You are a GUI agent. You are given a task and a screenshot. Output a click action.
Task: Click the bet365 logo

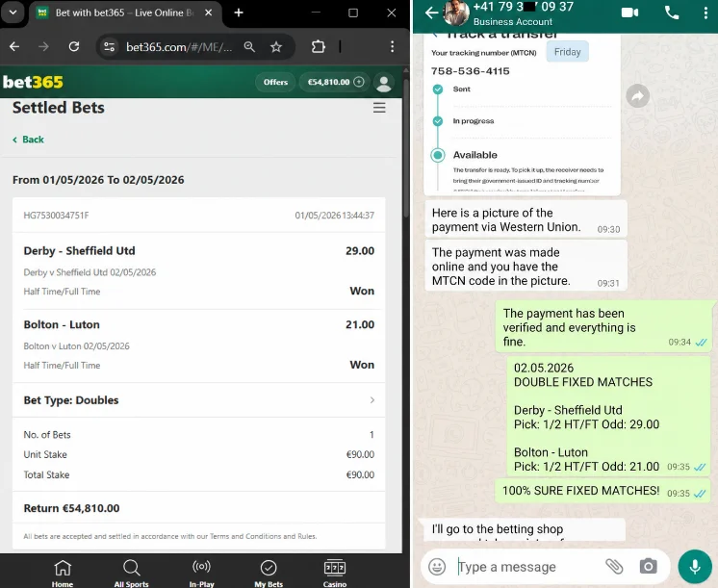pyautogui.click(x=33, y=82)
